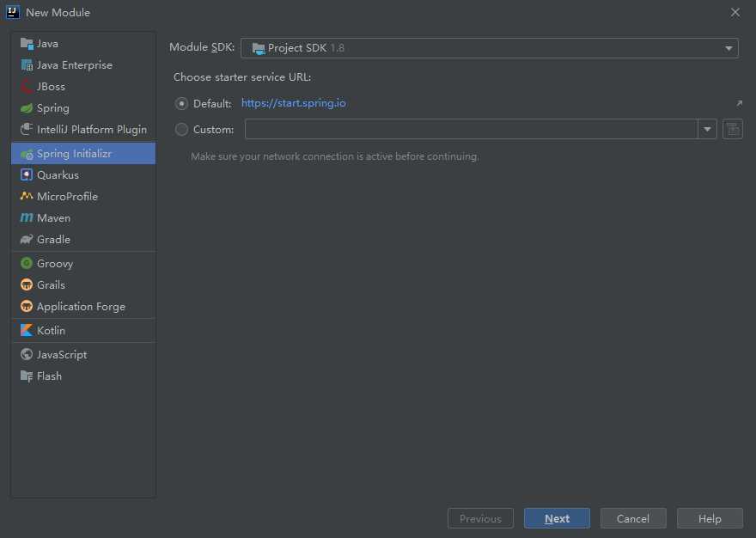This screenshot has height=538, width=756.
Task: Click the 'Module SDK:' label
Action: coord(202,47)
